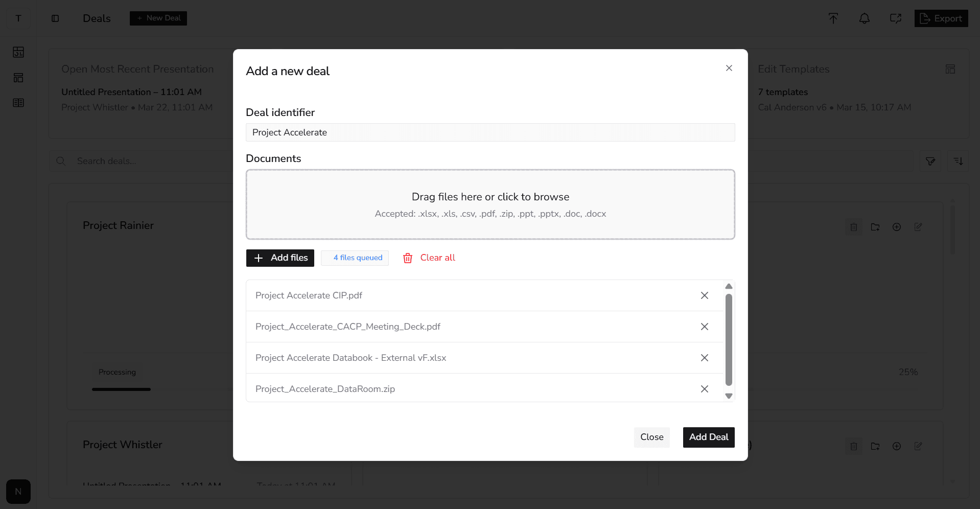Open the Deals page heading
The image size is (980, 509).
click(96, 18)
